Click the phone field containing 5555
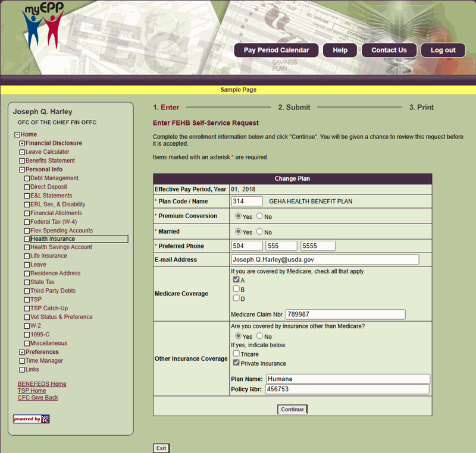 (x=318, y=246)
